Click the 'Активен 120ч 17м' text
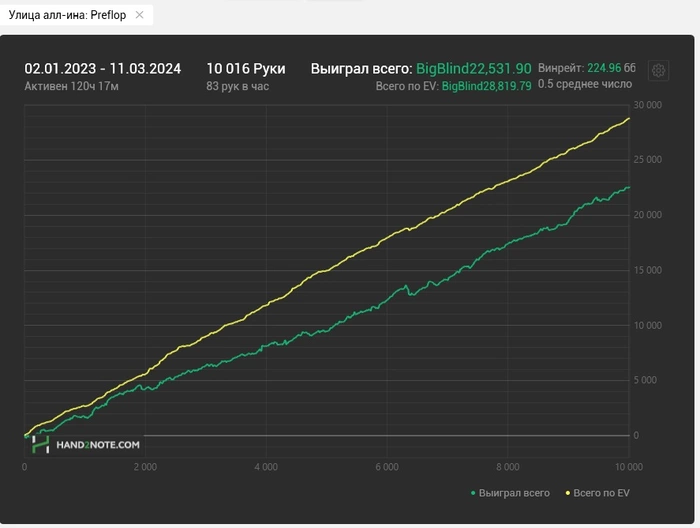700x528 pixels. pyautogui.click(x=71, y=86)
